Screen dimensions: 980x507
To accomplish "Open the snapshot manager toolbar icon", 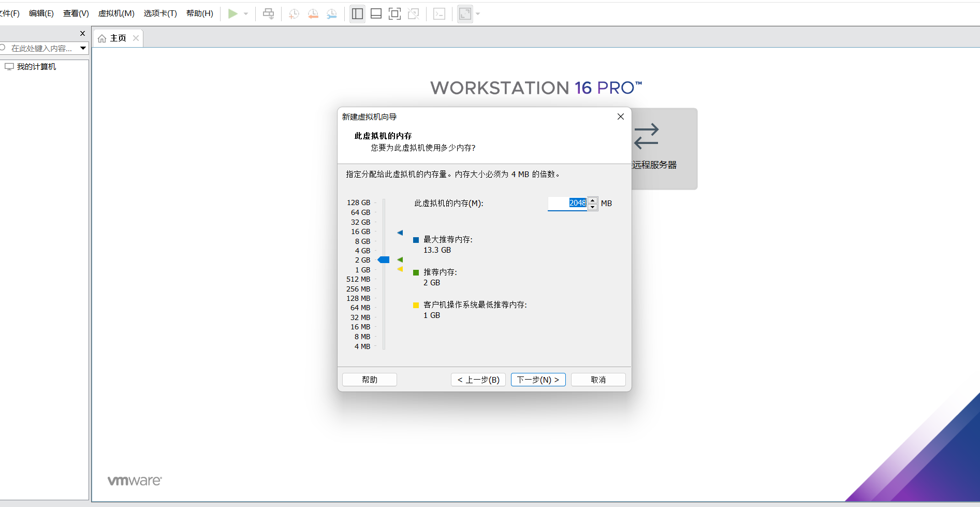I will [x=332, y=14].
